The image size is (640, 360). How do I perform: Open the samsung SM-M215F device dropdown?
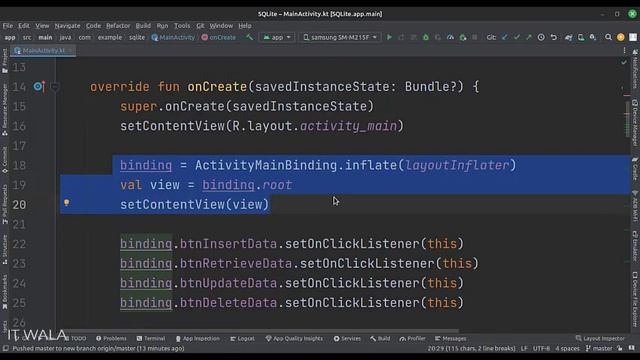click(340, 37)
